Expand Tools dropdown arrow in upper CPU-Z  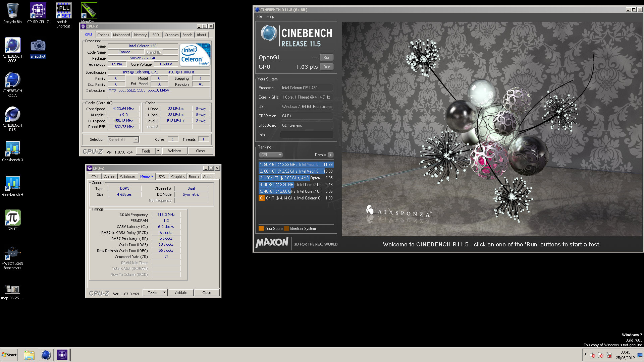[x=158, y=151]
